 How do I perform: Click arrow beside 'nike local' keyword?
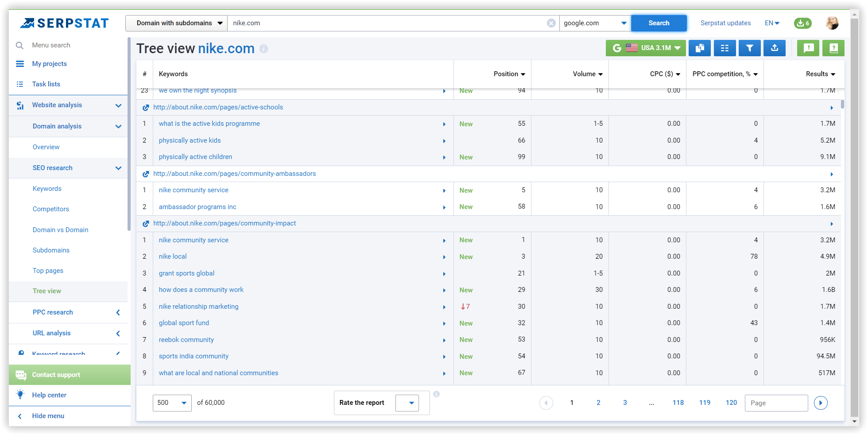click(x=444, y=257)
